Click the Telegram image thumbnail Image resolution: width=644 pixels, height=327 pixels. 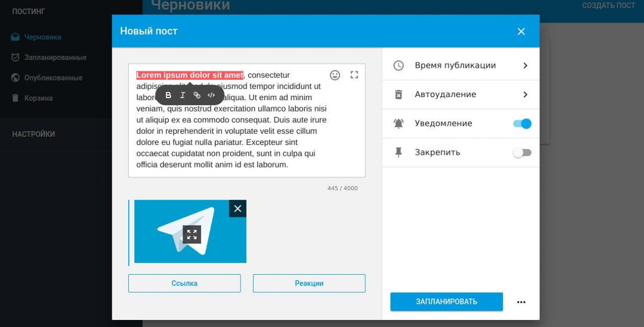click(x=190, y=231)
